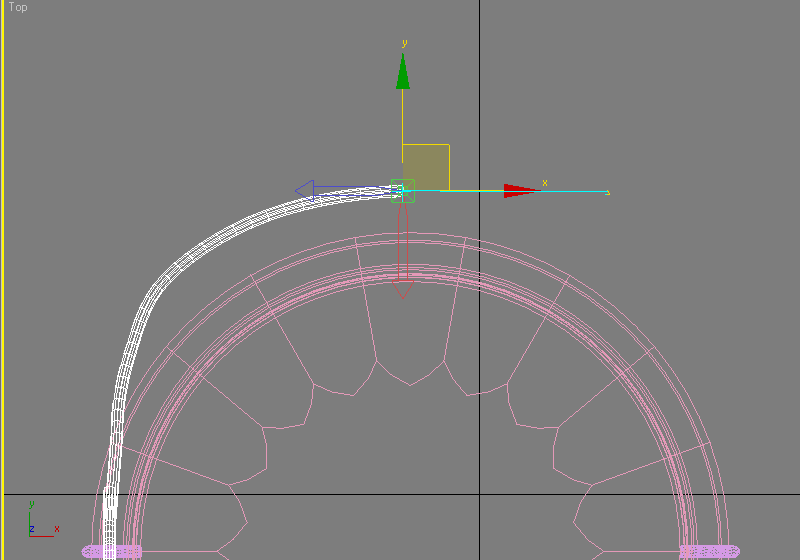Click the cyan line's yellow end point
Image resolution: width=800 pixels, height=560 pixels.
coord(607,193)
